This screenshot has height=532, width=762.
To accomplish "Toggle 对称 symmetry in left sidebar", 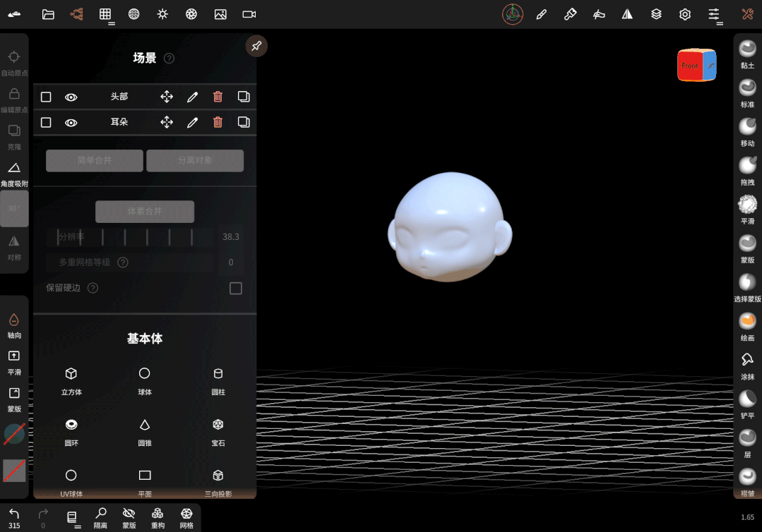I will (14, 248).
